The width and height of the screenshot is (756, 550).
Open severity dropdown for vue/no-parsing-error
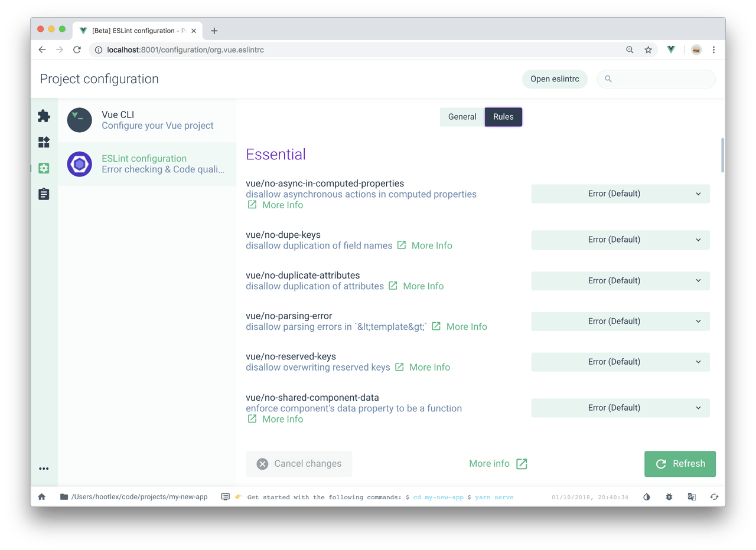(620, 321)
